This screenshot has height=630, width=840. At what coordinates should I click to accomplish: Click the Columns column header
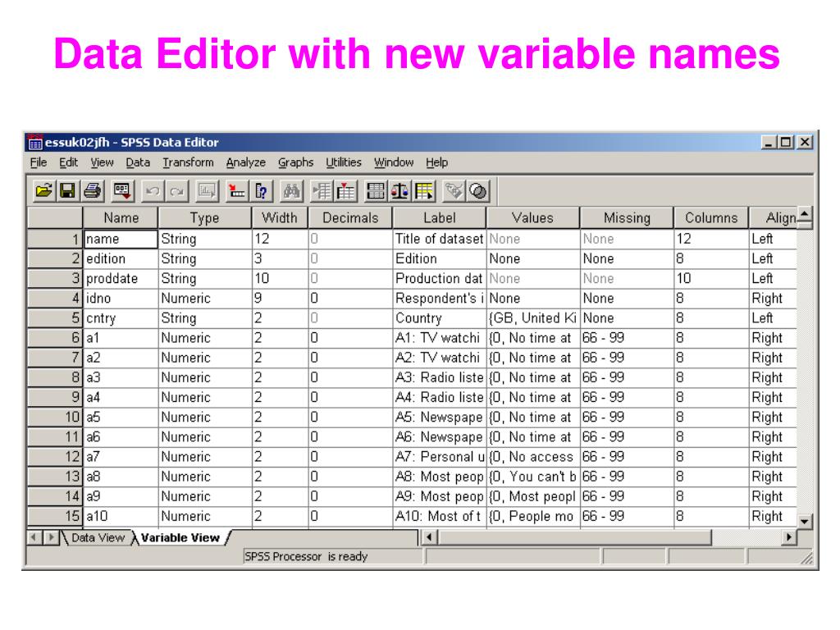pyautogui.click(x=711, y=217)
